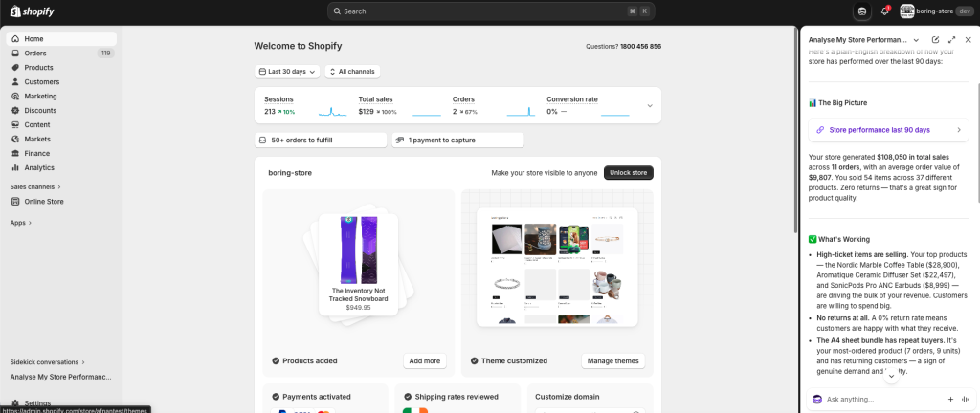Open the Sidekick assistant icon in top bar
The width and height of the screenshot is (980, 413).
862,11
